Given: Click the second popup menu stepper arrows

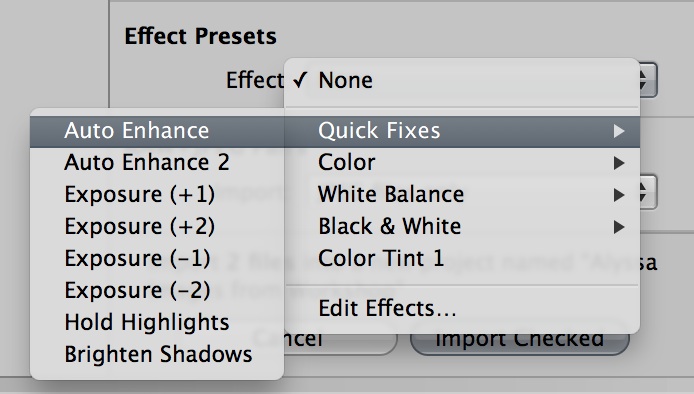Looking at the screenshot, I should 648,193.
